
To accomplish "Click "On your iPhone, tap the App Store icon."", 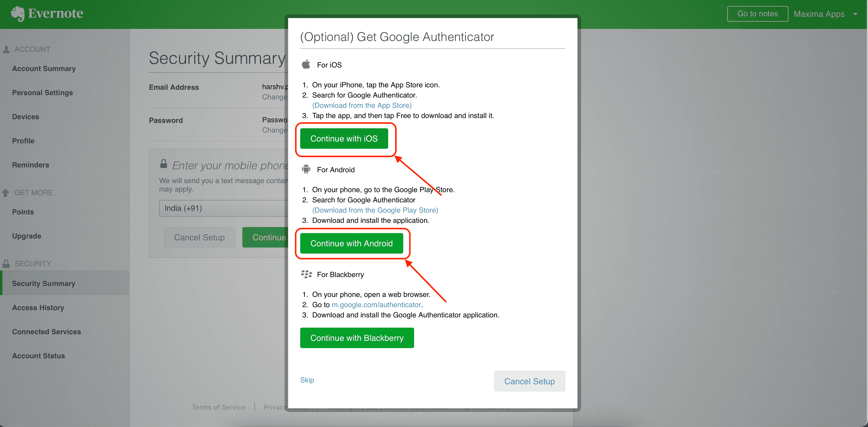I will [x=376, y=85].
